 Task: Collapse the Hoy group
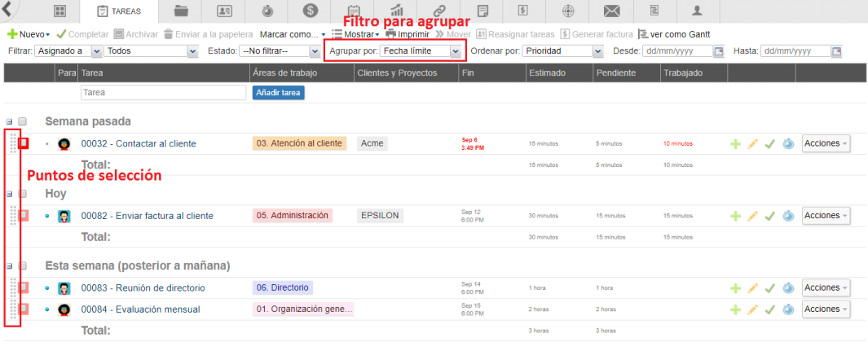click(9, 195)
